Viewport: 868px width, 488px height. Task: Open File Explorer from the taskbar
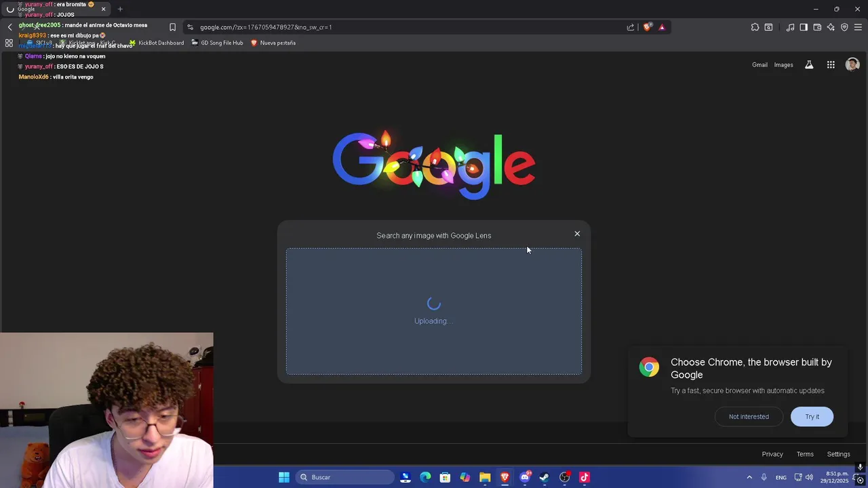click(x=485, y=477)
